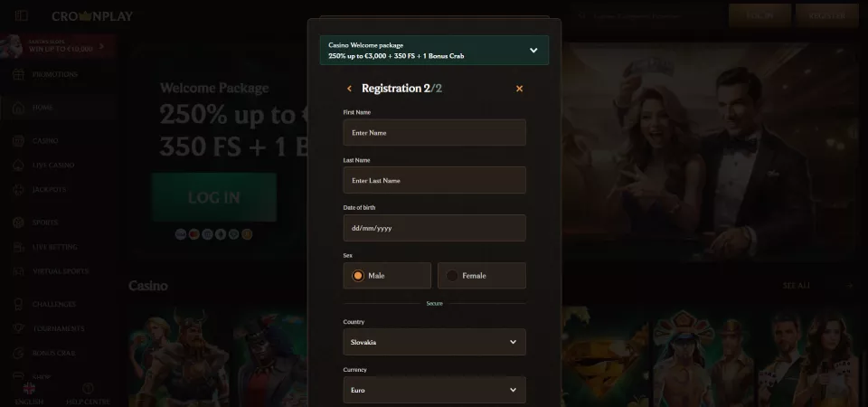
Task: Toggle the sidebar panel icon
Action: pyautogui.click(x=22, y=15)
